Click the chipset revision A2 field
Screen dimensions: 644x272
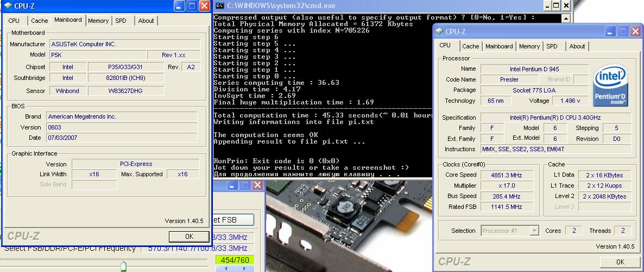pos(191,67)
